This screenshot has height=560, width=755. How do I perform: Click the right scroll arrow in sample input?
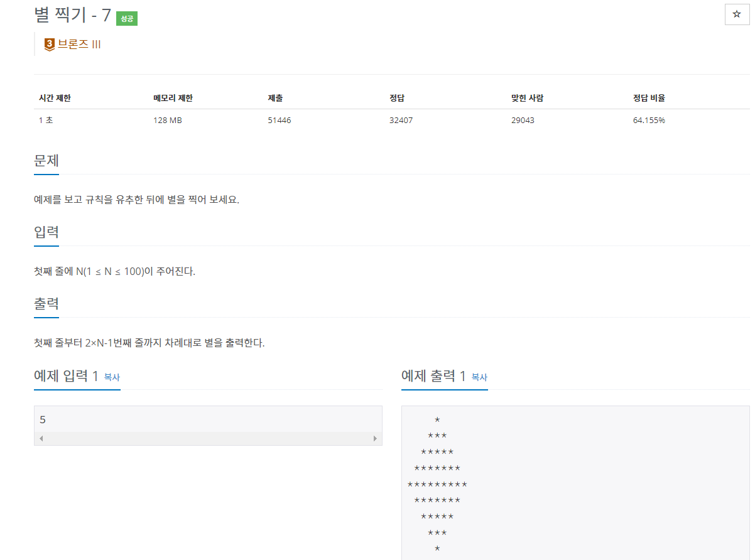(376, 438)
